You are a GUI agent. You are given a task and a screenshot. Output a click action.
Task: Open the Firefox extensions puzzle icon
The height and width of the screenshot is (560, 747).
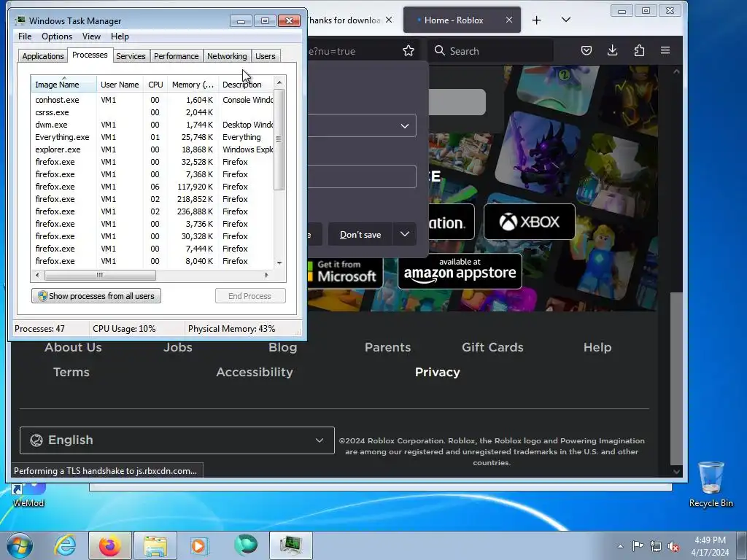click(x=639, y=50)
